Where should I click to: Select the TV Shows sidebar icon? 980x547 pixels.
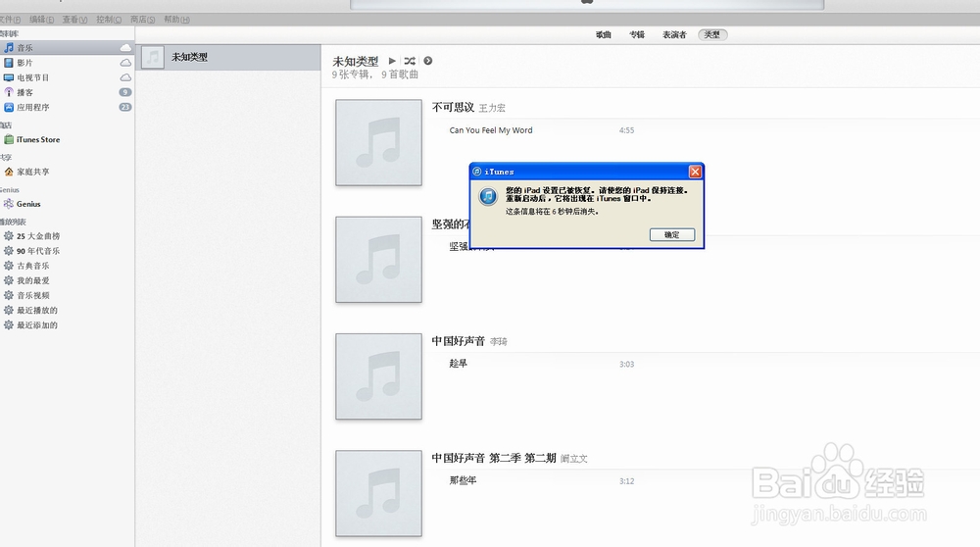[9, 77]
